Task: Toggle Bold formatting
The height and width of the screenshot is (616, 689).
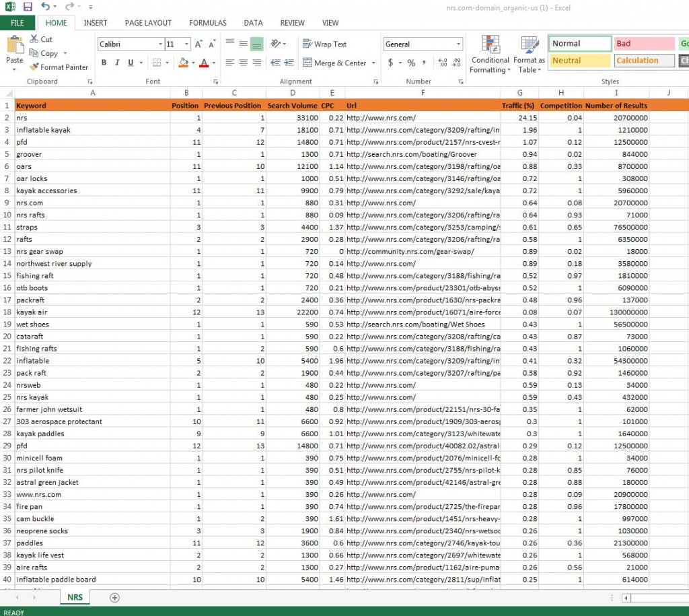Action: coord(104,63)
